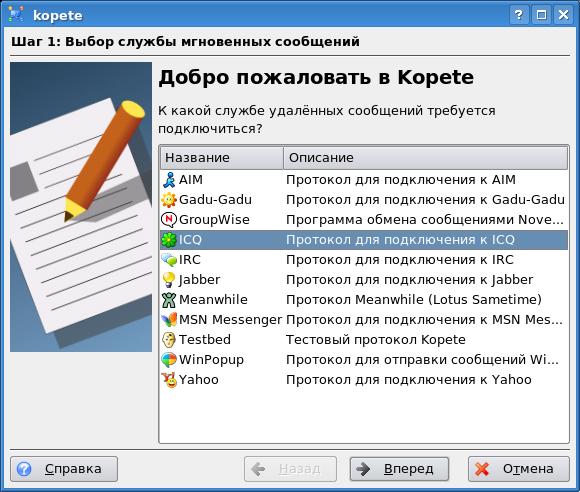Sort list by Название column header
Screen dimensions: 580x492
pos(222,158)
